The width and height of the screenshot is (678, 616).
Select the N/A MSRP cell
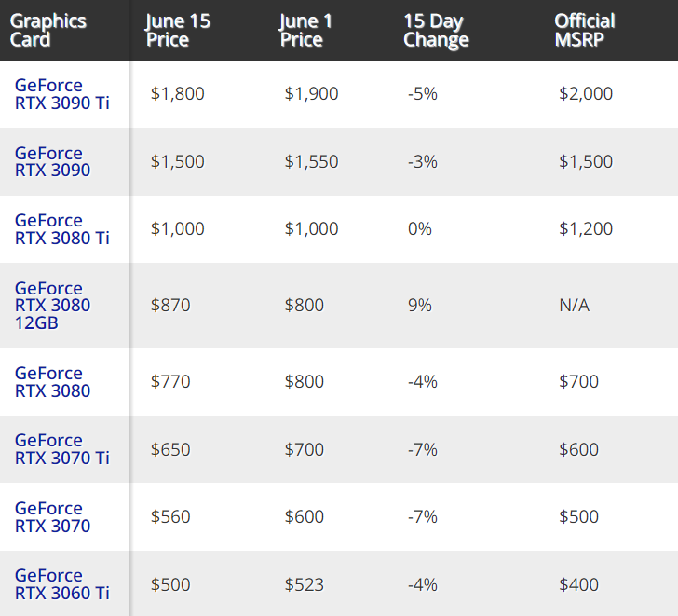coord(575,306)
